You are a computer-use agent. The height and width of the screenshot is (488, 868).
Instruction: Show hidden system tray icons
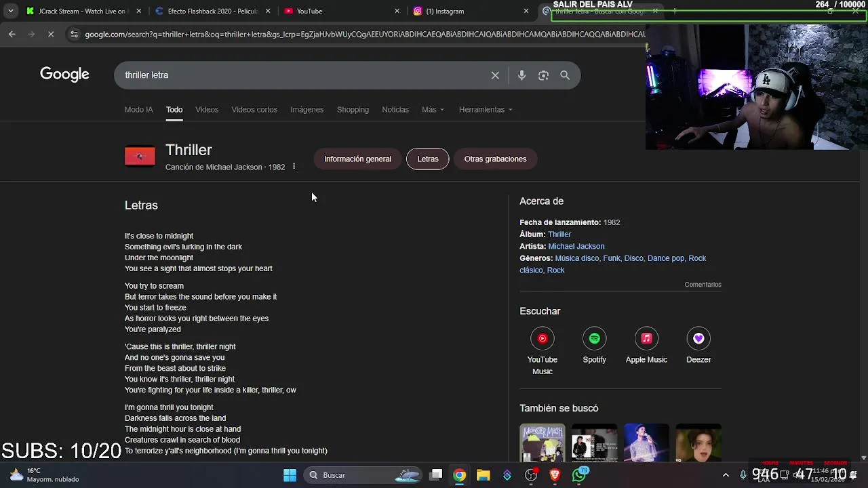point(726,475)
